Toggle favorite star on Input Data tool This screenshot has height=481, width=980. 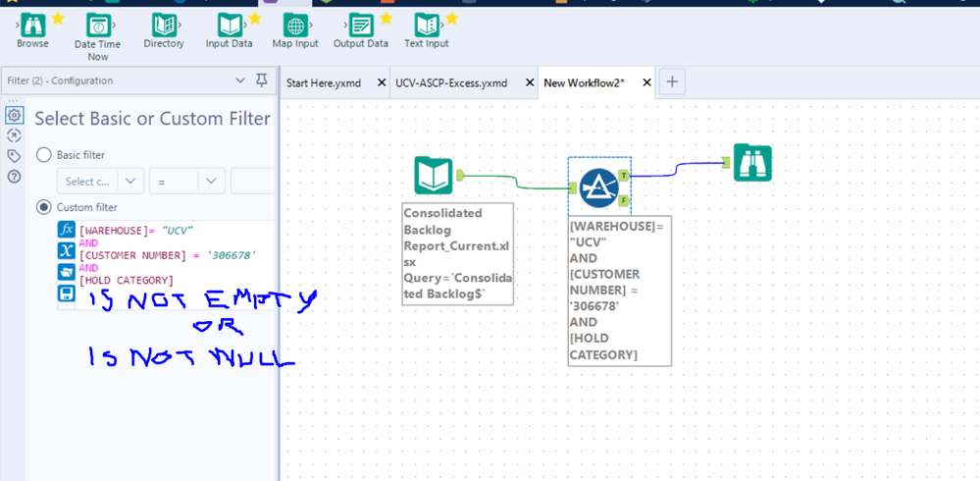(255, 18)
